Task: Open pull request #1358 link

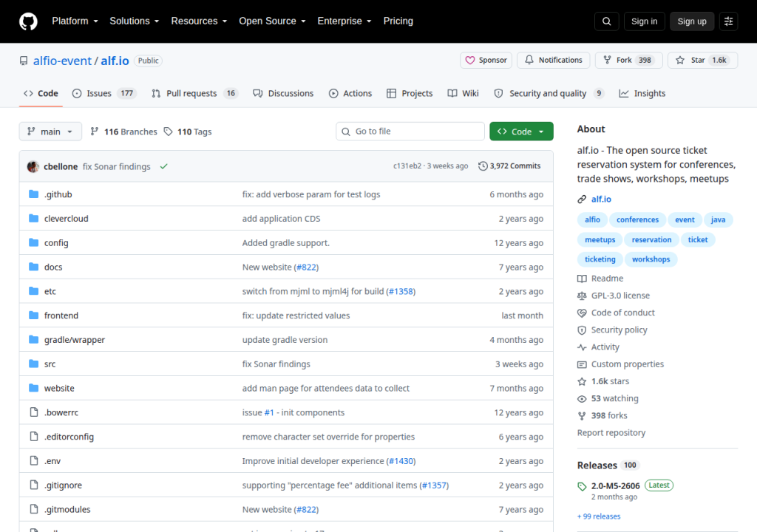Action: (x=401, y=291)
